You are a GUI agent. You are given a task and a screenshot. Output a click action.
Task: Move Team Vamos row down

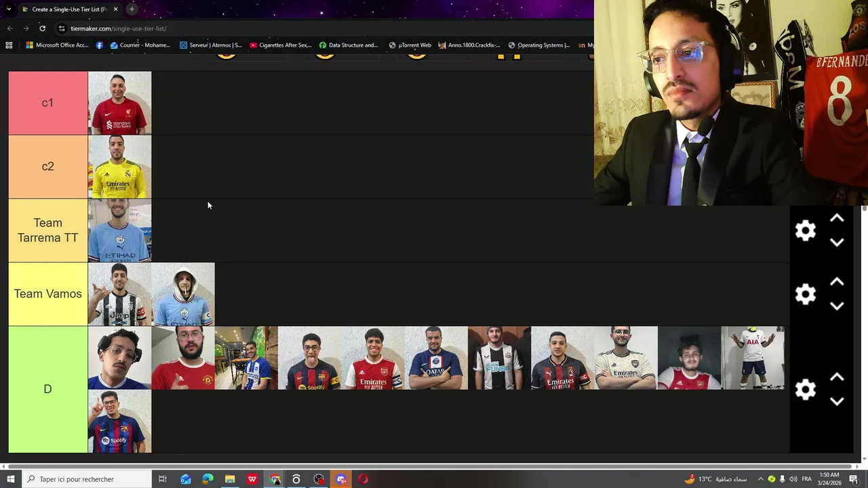point(837,306)
